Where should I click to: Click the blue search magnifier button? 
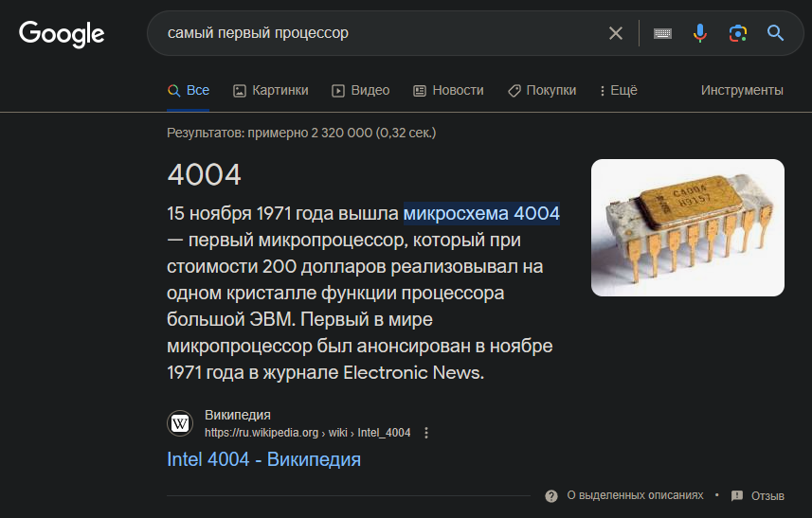(x=775, y=33)
